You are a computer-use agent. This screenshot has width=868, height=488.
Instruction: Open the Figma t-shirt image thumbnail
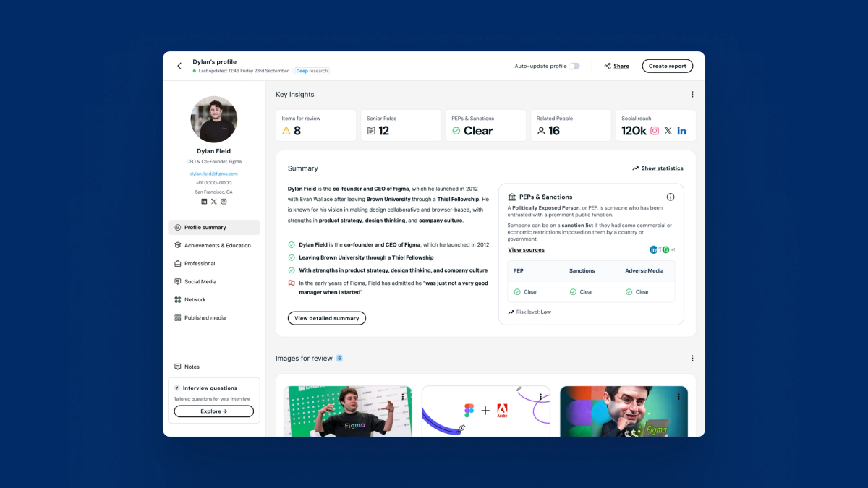[x=349, y=410]
